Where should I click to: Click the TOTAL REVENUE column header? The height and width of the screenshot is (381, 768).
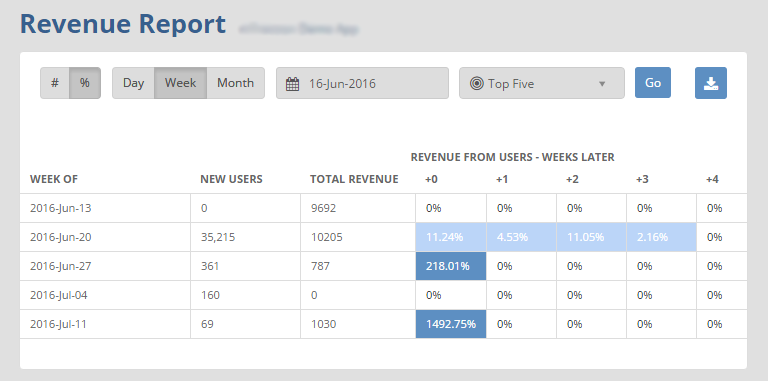click(x=354, y=179)
